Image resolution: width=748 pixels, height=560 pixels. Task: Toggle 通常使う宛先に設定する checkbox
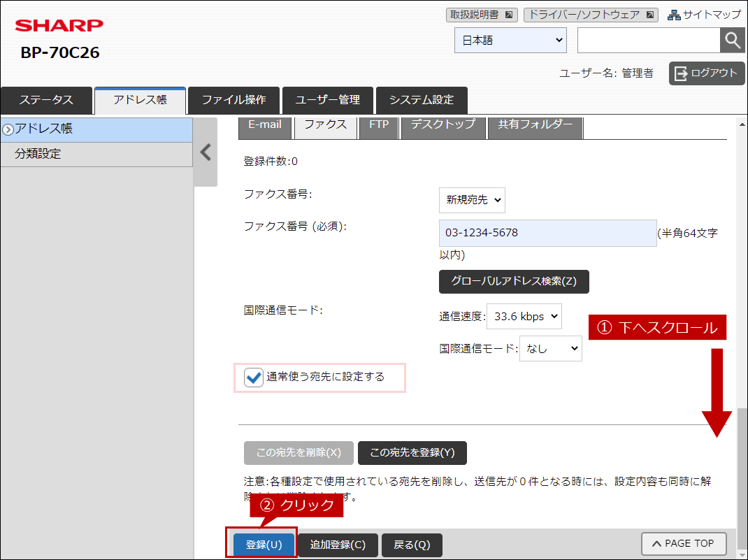pyautogui.click(x=254, y=378)
